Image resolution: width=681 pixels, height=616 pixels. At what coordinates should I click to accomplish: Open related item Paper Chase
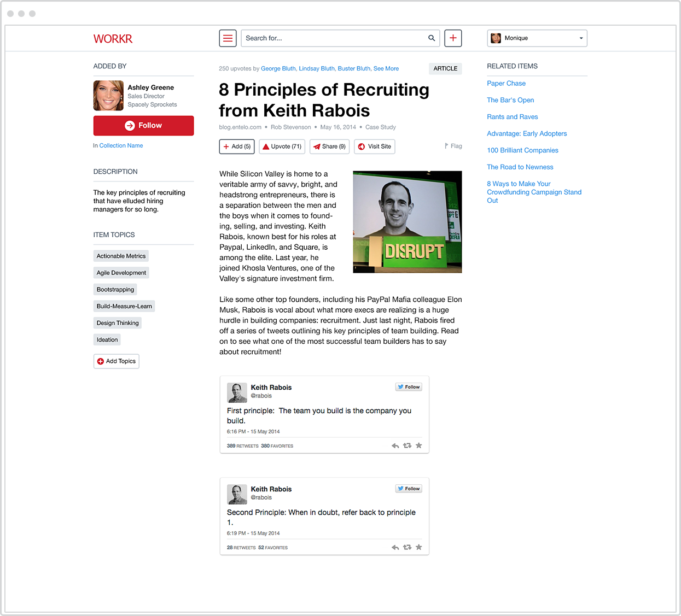[x=506, y=84]
